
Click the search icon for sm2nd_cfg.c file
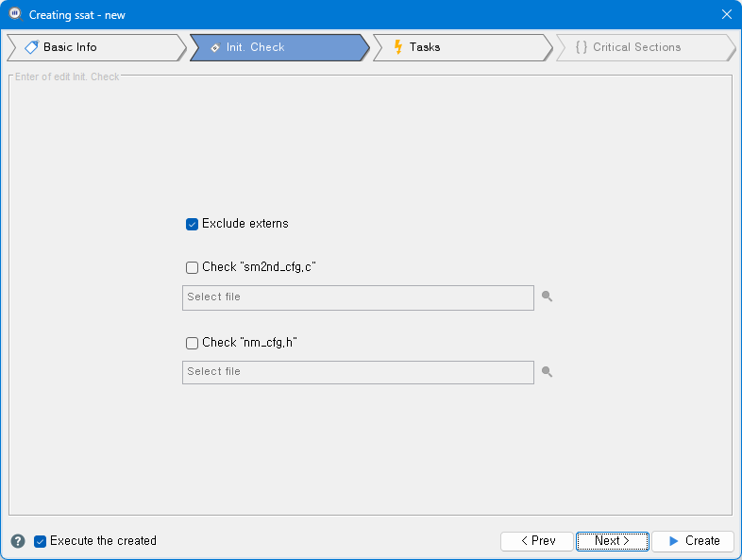pyautogui.click(x=547, y=297)
